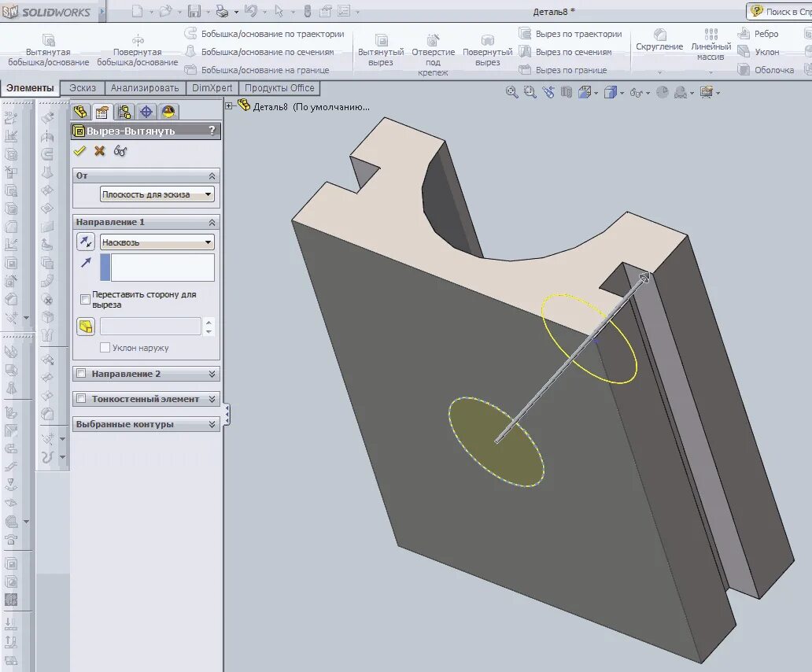Open DisplayManager tab icon
This screenshot has width=812, height=672.
(168, 112)
